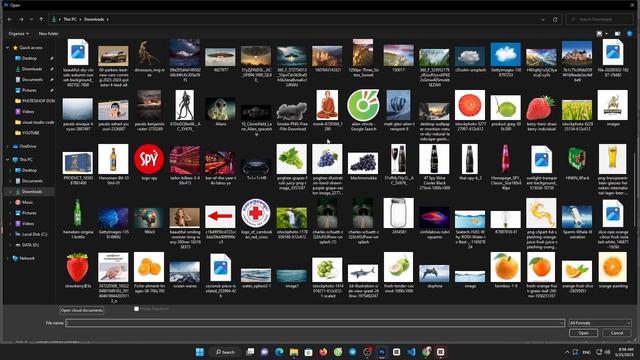640x360 pixels.
Task: Collapse the Quick access tree
Action: 8,48
